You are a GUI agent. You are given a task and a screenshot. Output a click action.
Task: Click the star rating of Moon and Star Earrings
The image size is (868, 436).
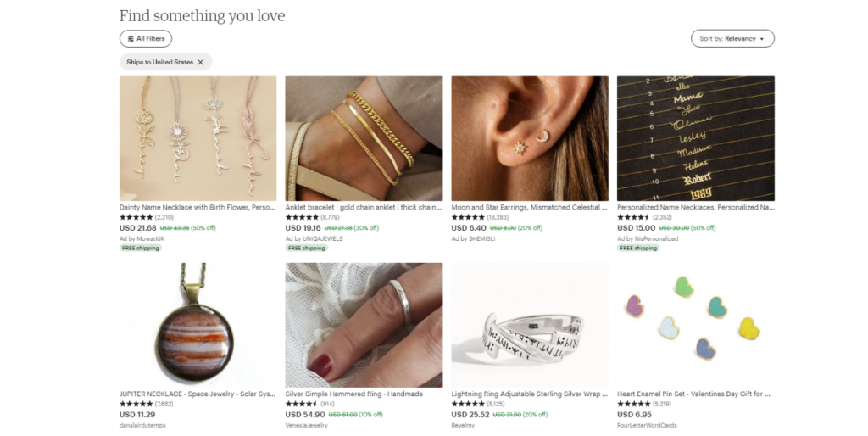(x=469, y=217)
